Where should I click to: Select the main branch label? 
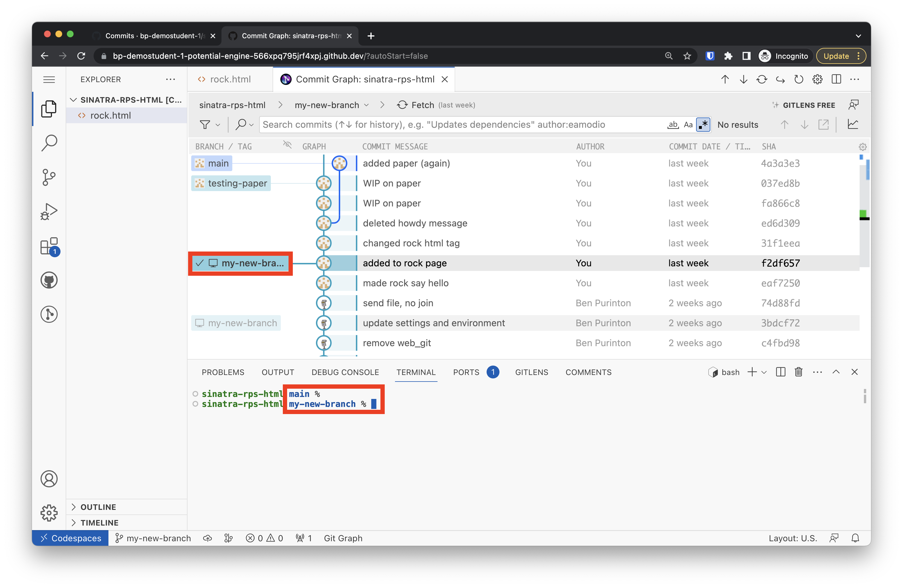212,163
